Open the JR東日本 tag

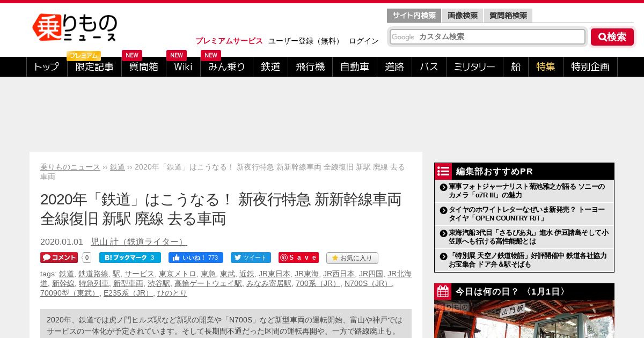click(274, 274)
